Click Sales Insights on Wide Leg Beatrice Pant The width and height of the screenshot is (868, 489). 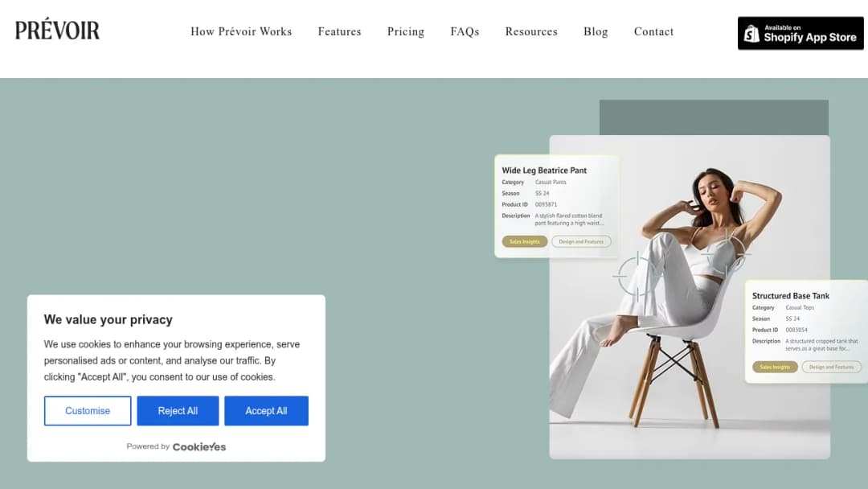[525, 241]
